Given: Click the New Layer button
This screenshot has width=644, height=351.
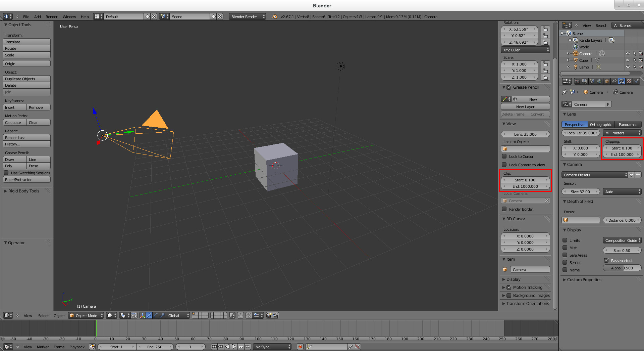Looking at the screenshot, I should [x=525, y=106].
